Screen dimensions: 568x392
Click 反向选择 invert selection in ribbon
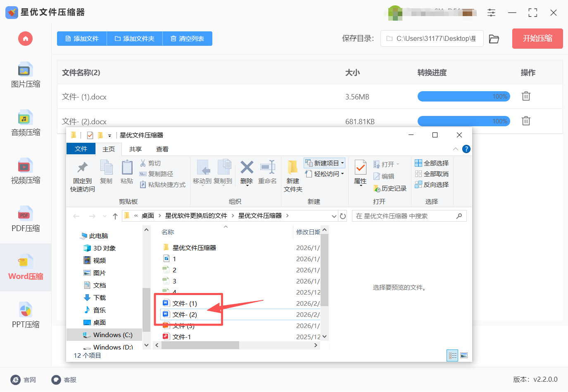click(x=432, y=185)
